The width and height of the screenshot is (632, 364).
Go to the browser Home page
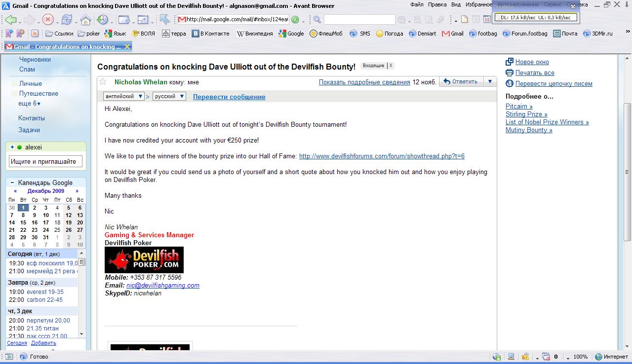(85, 20)
